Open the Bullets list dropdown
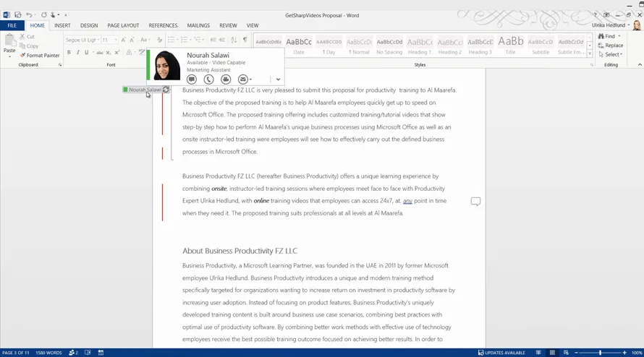Screen dimensions: 644x357 click(x=177, y=40)
